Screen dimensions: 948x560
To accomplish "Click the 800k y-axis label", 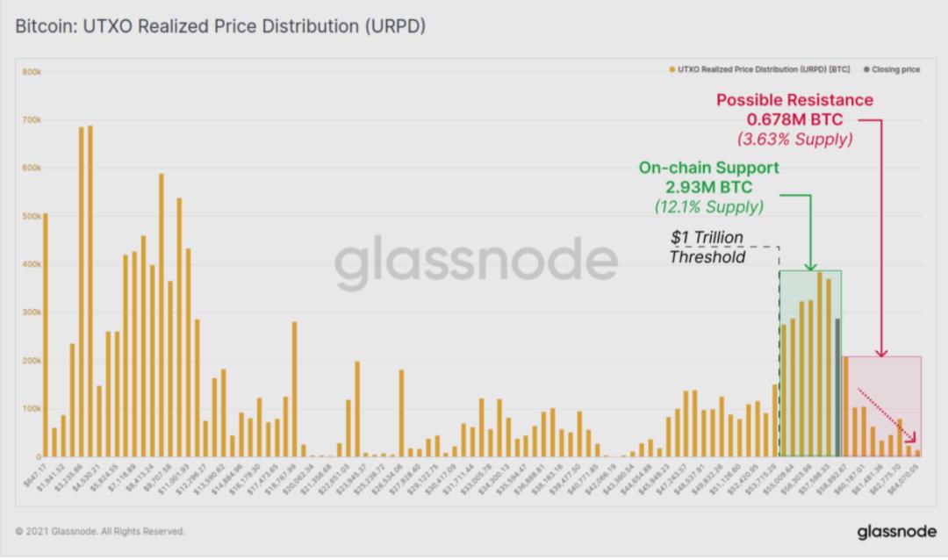I will tap(32, 72).
